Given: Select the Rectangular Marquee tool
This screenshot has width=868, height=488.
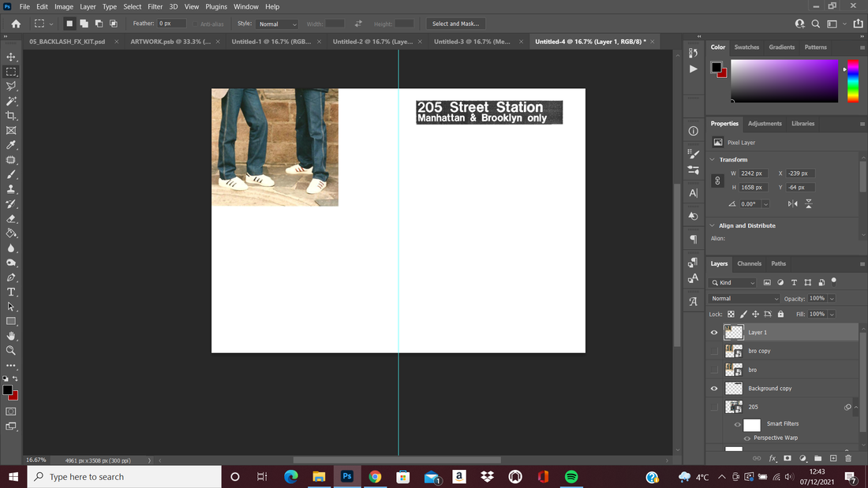Looking at the screenshot, I should pos(11,72).
